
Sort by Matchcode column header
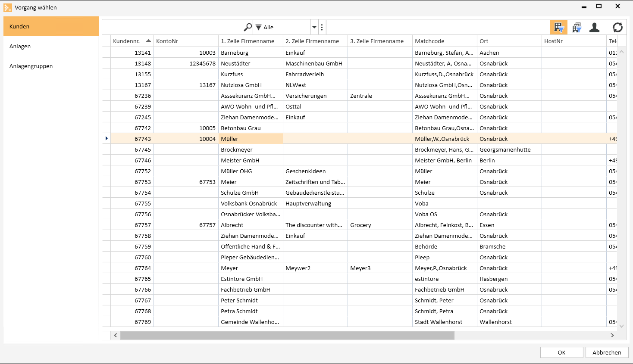(x=445, y=41)
